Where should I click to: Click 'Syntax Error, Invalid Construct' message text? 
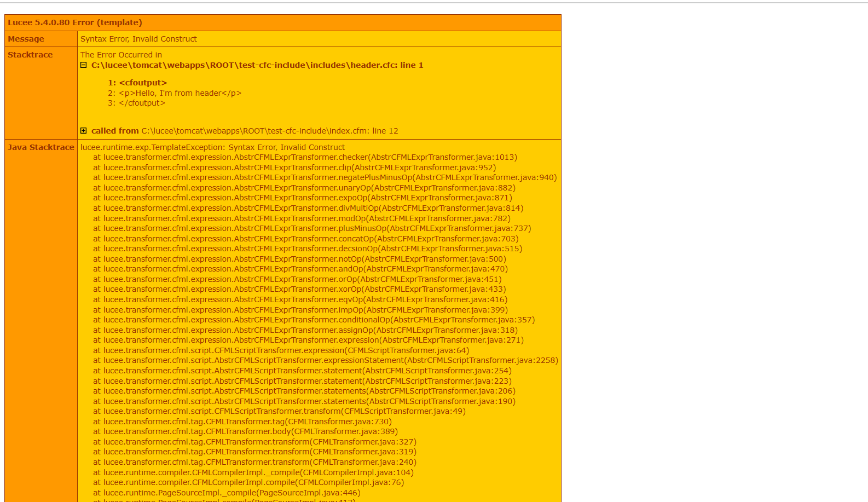click(x=138, y=39)
